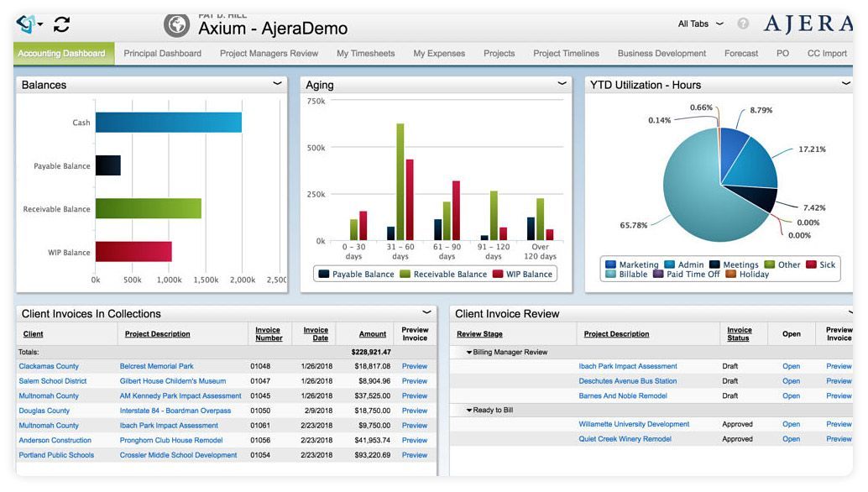The height and width of the screenshot is (492, 868).
Task: Collapse the Aging chart panel
Action: coord(562,84)
